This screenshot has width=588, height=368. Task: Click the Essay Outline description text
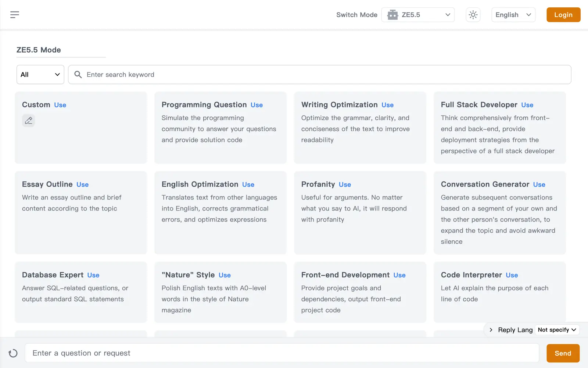point(72,203)
